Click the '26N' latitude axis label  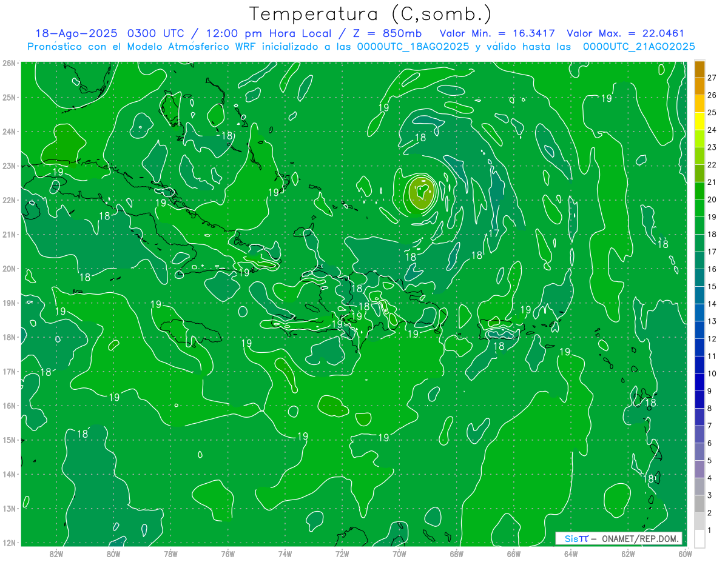9,63
